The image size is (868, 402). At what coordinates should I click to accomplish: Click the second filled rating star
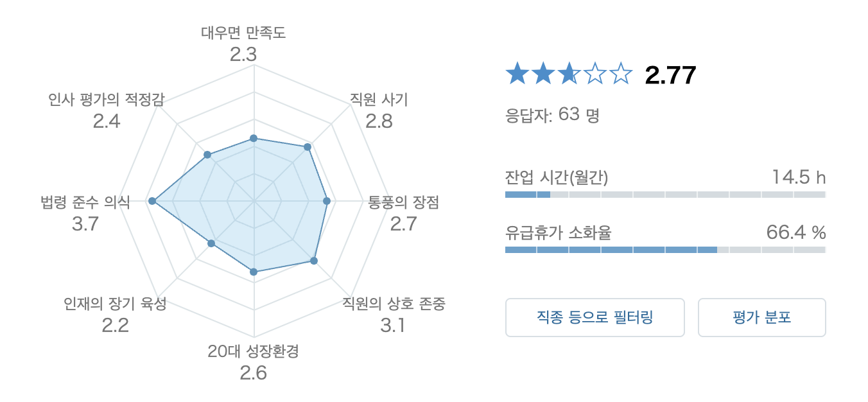point(542,74)
